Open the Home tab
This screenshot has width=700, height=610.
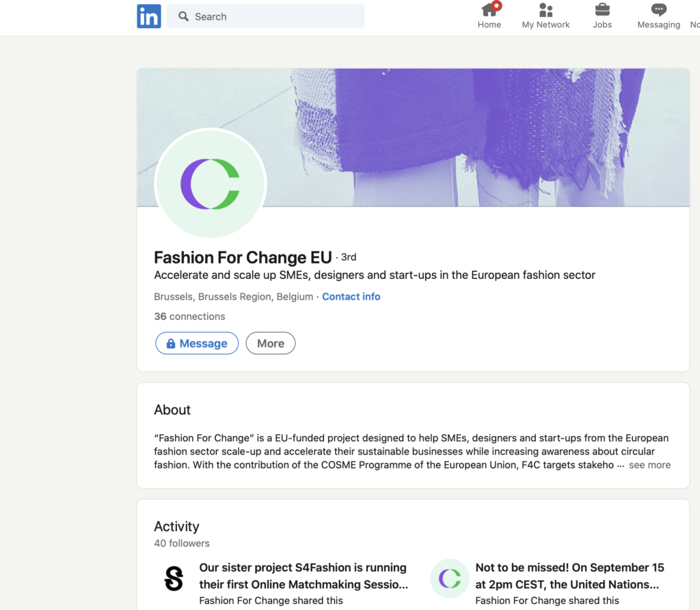click(489, 16)
